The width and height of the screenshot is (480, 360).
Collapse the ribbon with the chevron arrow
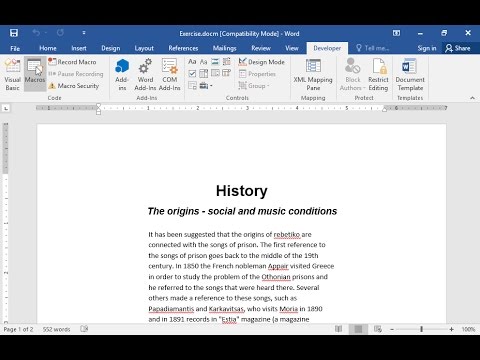click(472, 98)
